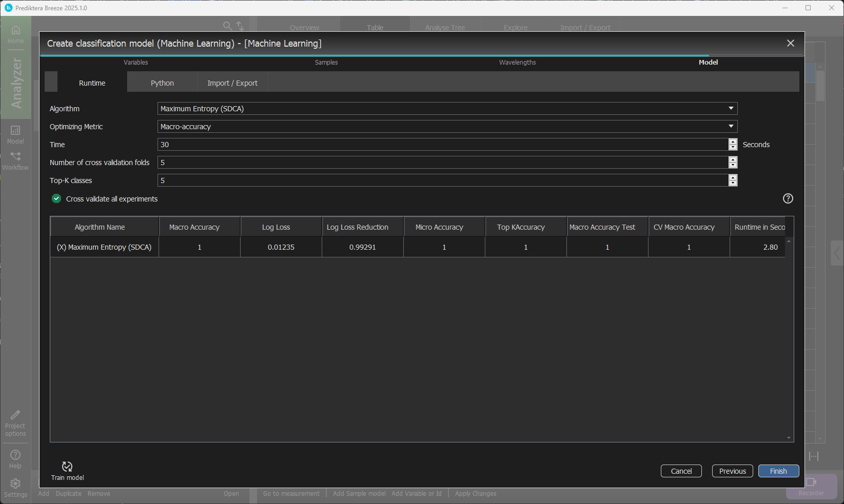The width and height of the screenshot is (844, 504).
Task: Toggle Cross validate all experiments checkbox
Action: tap(56, 199)
